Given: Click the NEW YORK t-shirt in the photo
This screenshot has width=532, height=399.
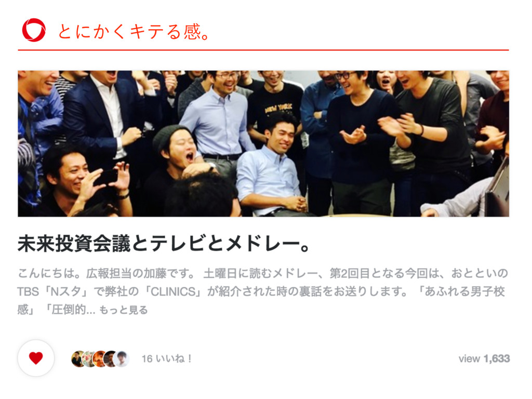Looking at the screenshot, I should pos(275,105).
